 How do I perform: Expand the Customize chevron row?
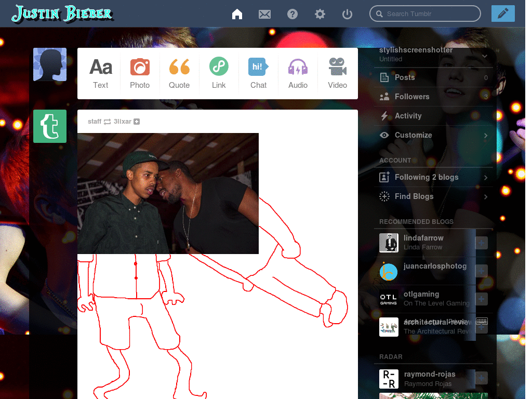486,135
